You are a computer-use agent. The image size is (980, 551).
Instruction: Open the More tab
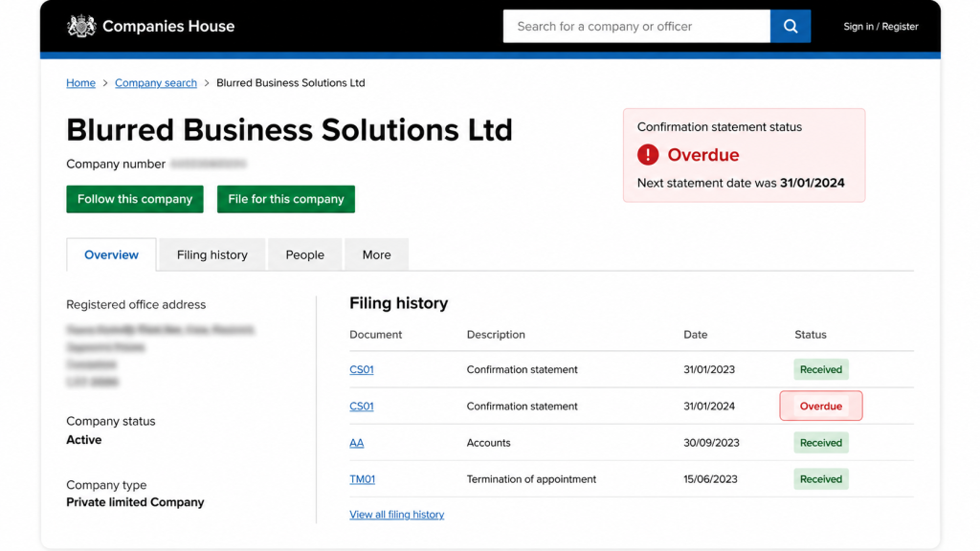click(376, 254)
